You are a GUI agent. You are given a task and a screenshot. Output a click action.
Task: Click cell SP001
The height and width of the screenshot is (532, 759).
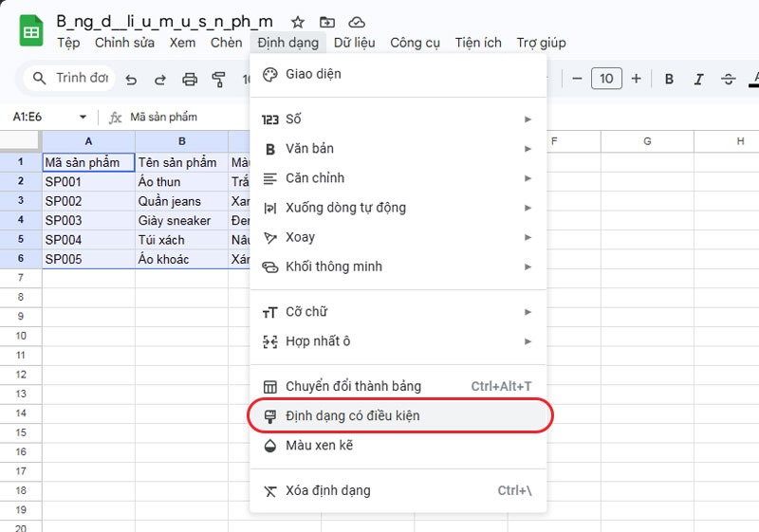tap(88, 182)
